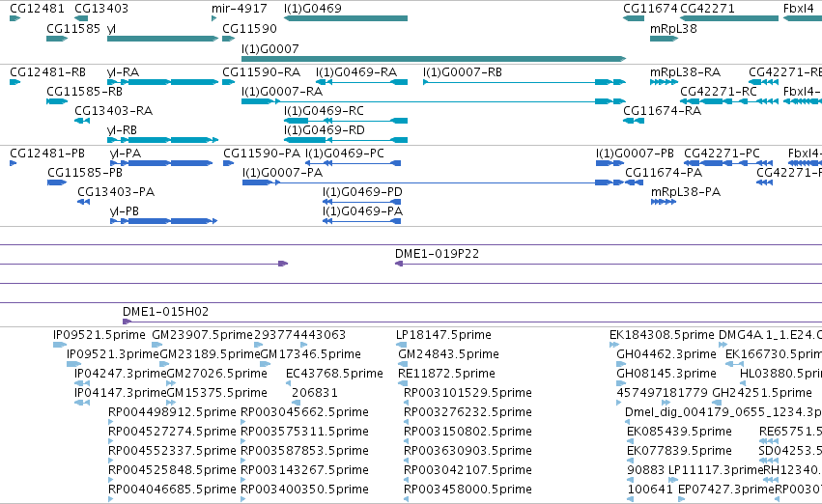Click protein l(1)G0469-PC
Image resolution: width=822 pixels, height=504 pixels.
[x=345, y=153]
